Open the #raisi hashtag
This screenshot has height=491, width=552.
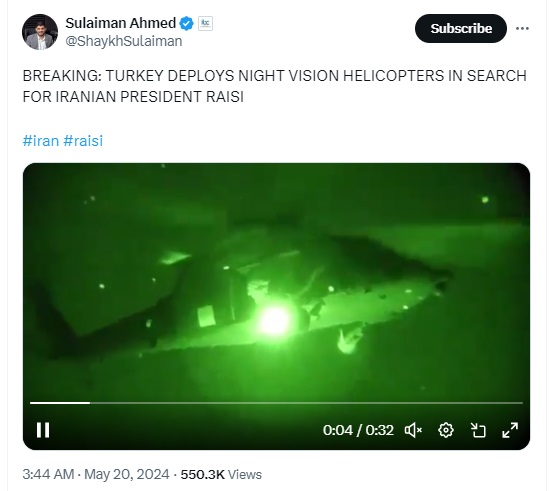tap(83, 141)
